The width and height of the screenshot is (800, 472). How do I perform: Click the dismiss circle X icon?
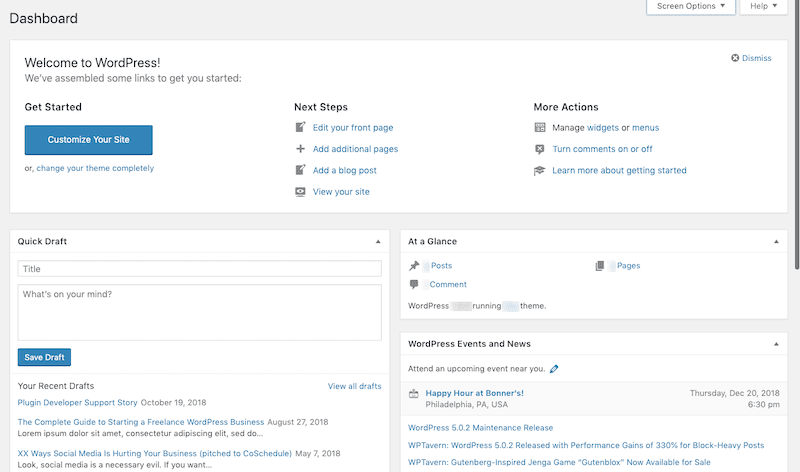pos(735,58)
